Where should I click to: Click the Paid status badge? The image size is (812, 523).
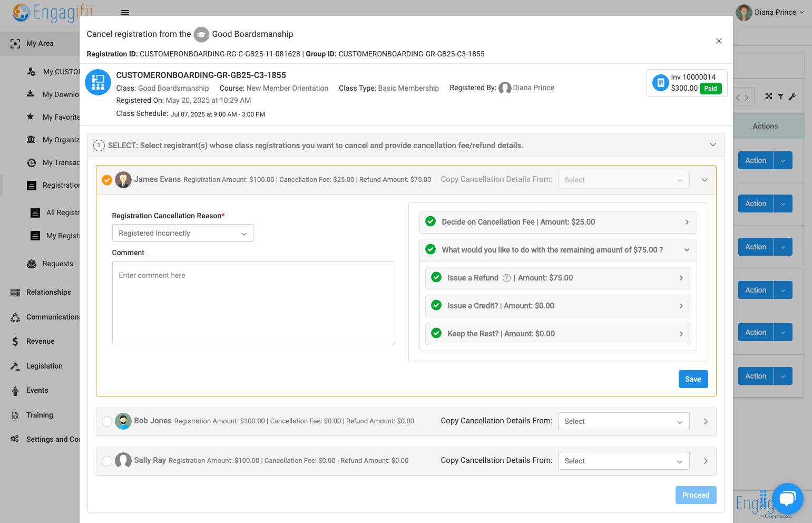[x=710, y=89]
